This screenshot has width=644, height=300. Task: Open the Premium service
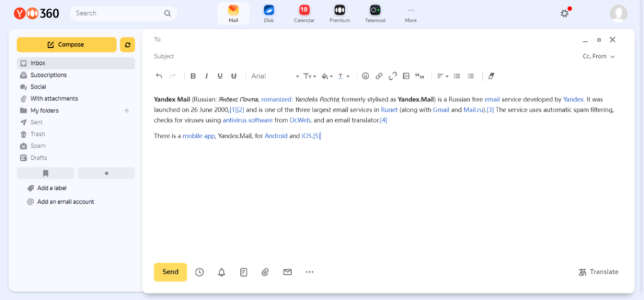tap(340, 14)
